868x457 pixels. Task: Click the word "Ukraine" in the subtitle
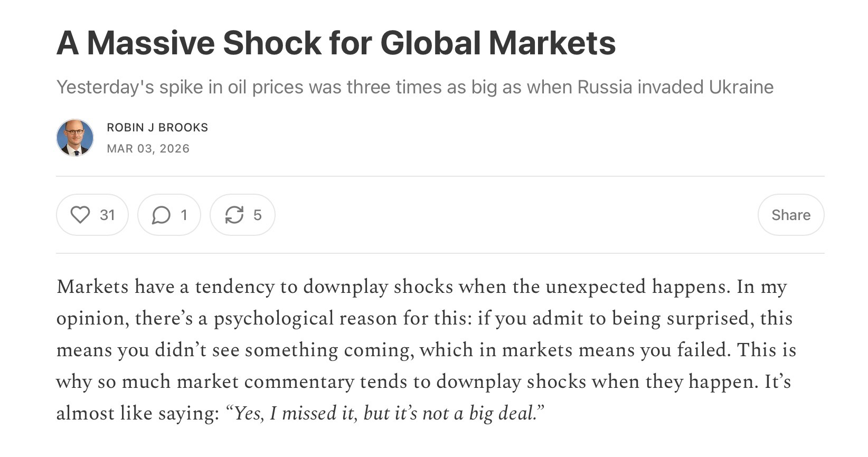pos(741,87)
